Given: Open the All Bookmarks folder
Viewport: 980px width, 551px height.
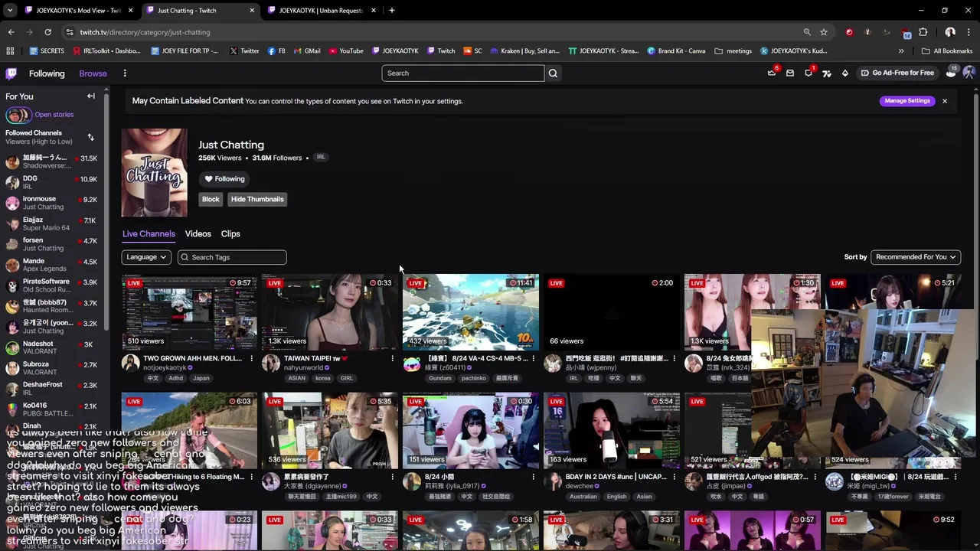Looking at the screenshot, I should coord(947,51).
